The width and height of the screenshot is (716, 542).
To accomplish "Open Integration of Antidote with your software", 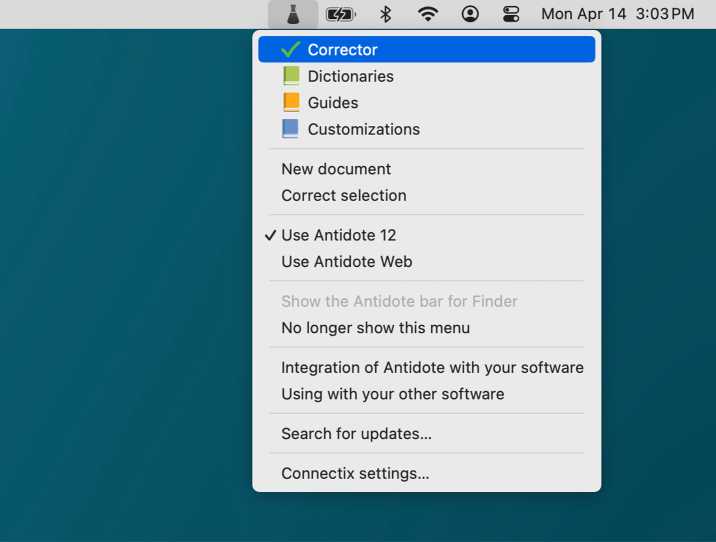I will [x=432, y=367].
